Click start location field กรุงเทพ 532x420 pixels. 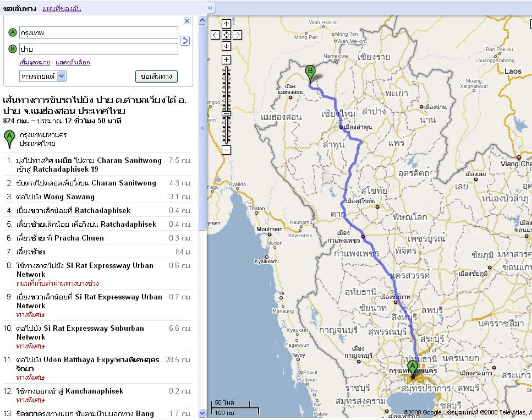(x=98, y=32)
